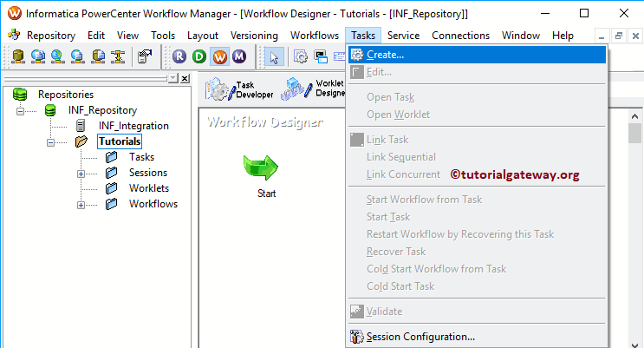The height and width of the screenshot is (348, 644).
Task: Click the gear task toolbar icon
Action: (x=301, y=56)
